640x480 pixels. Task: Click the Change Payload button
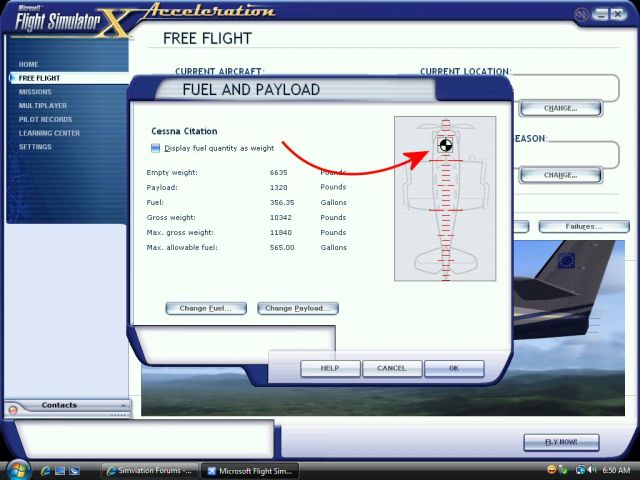click(298, 308)
